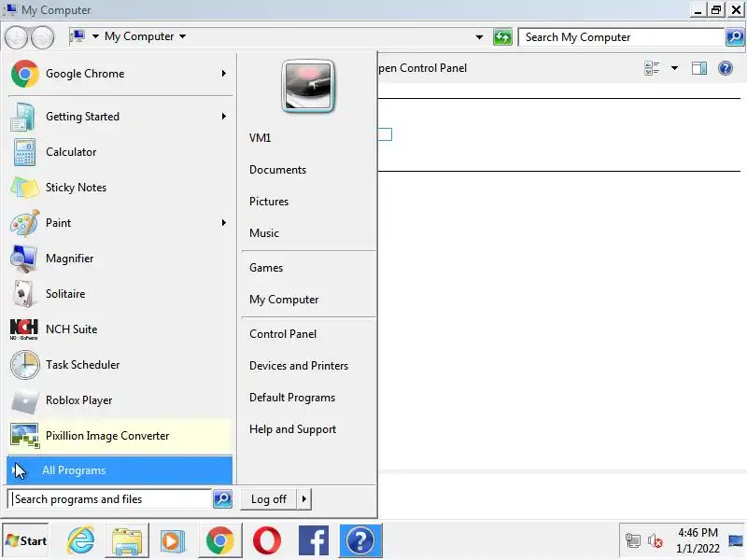This screenshot has width=747, height=560.
Task: Click search magnifier in Start menu
Action: coord(222,499)
